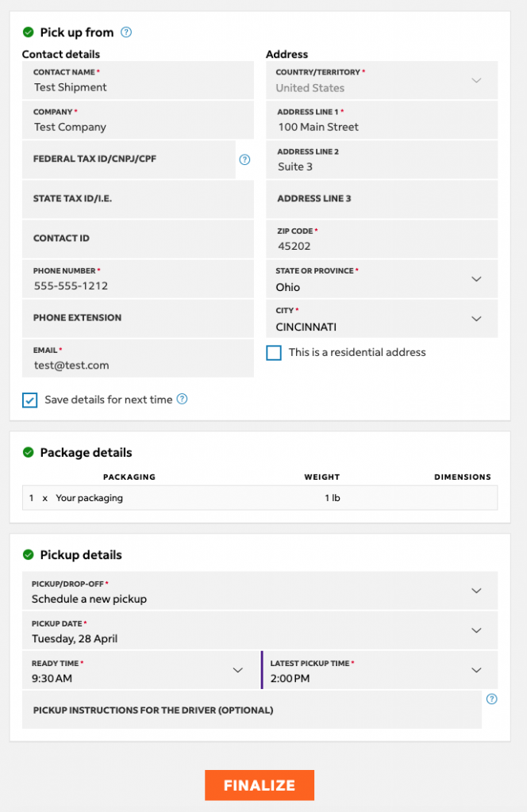Click into the ZIP Code field

(381, 239)
